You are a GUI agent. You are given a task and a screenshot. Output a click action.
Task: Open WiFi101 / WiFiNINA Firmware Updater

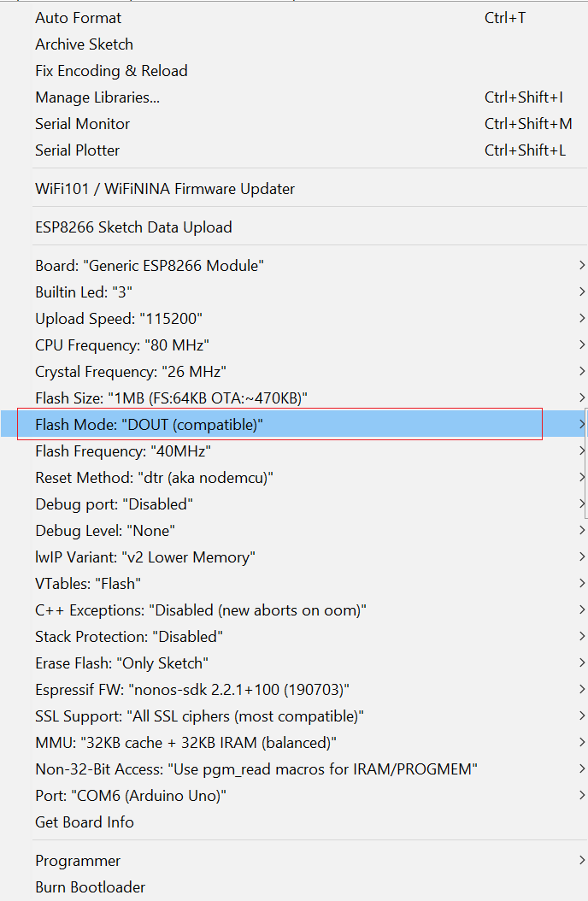coord(165,189)
